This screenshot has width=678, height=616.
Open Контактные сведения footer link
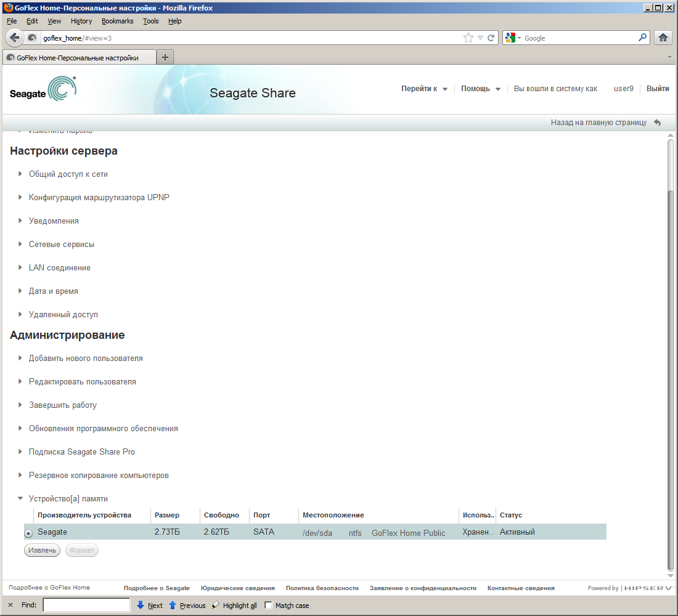coord(521,588)
